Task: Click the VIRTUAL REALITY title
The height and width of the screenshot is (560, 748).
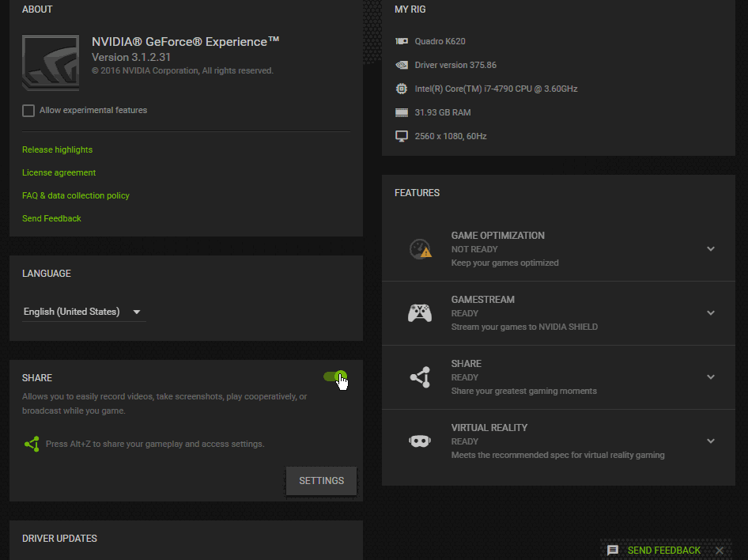Action: click(489, 428)
